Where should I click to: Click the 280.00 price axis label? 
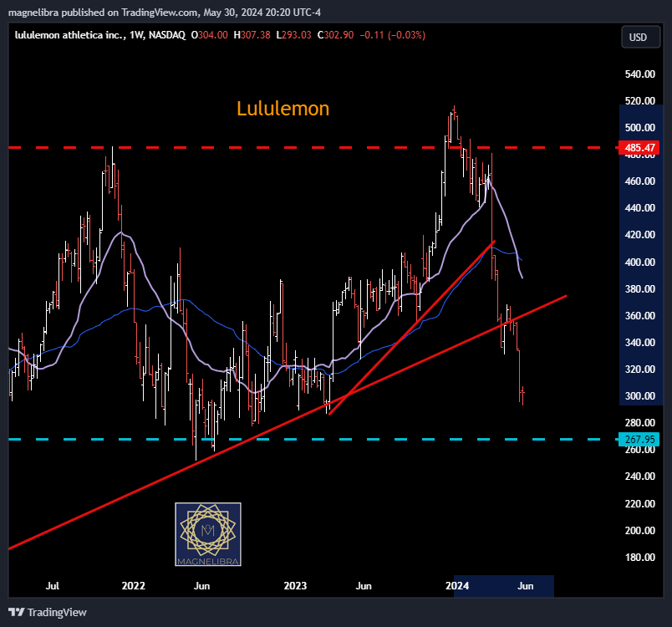coord(640,423)
